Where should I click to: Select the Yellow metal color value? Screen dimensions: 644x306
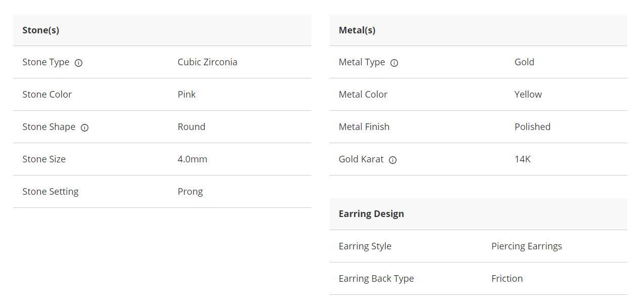tap(528, 95)
